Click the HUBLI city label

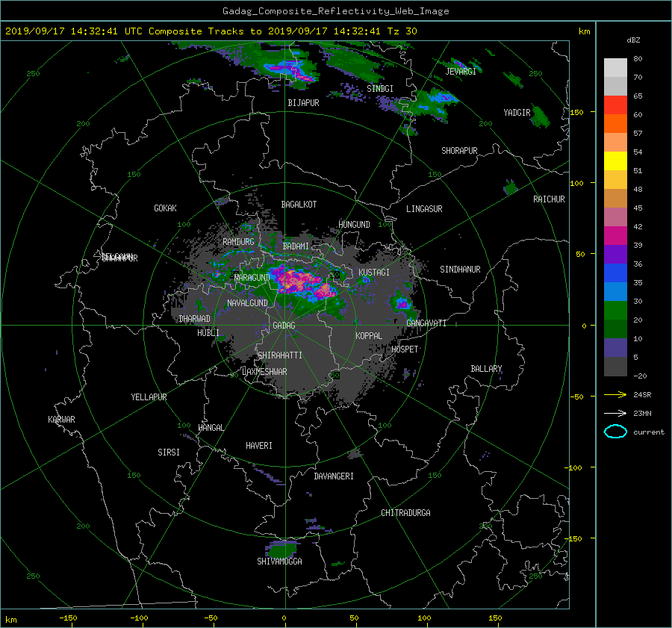(x=208, y=333)
